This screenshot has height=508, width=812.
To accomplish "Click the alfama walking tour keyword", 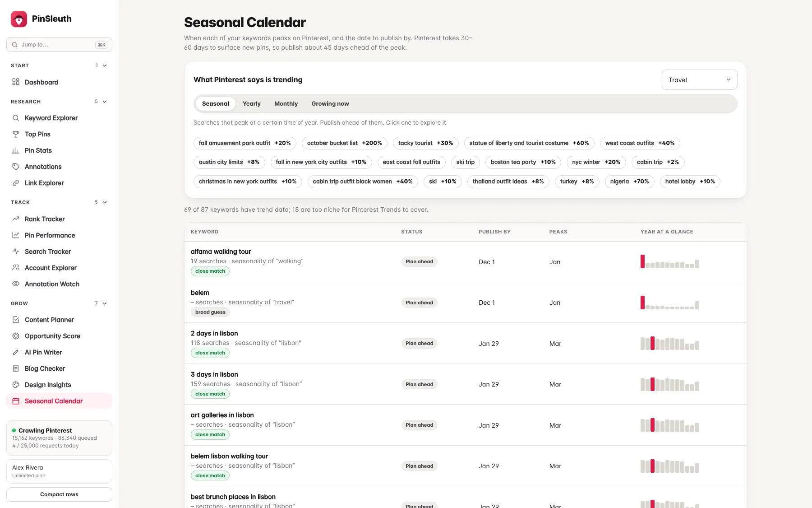I will click(221, 252).
